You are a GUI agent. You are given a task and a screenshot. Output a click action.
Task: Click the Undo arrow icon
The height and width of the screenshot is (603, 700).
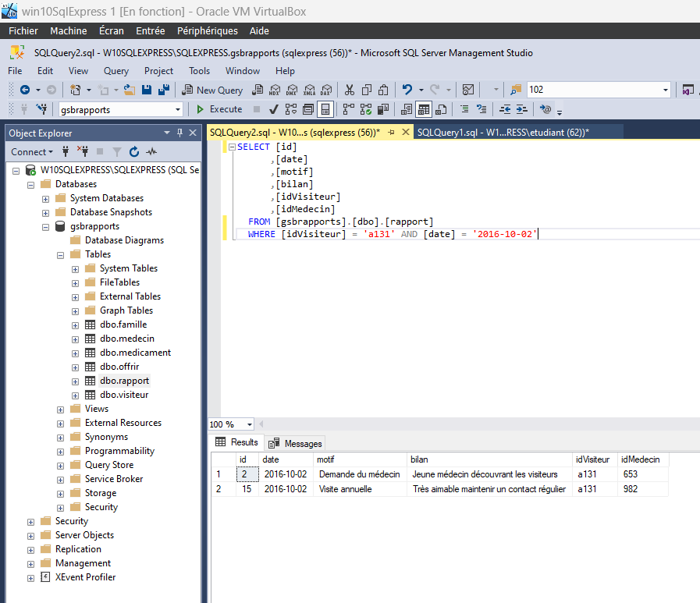407,90
